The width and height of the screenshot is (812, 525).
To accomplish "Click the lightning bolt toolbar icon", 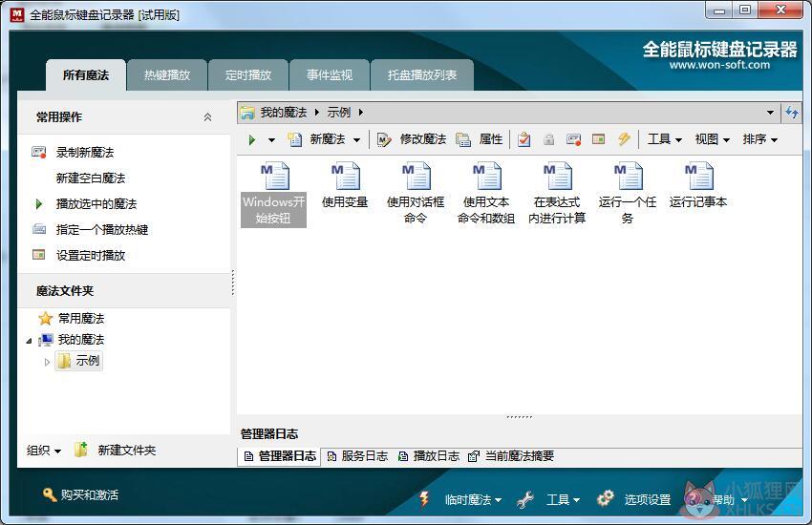I will [x=624, y=138].
